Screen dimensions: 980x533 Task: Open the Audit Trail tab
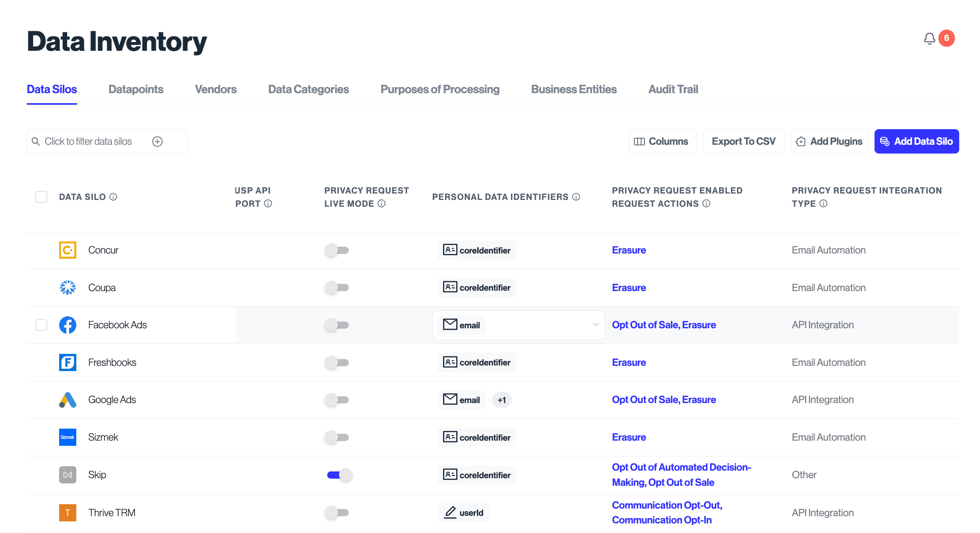[x=673, y=89]
